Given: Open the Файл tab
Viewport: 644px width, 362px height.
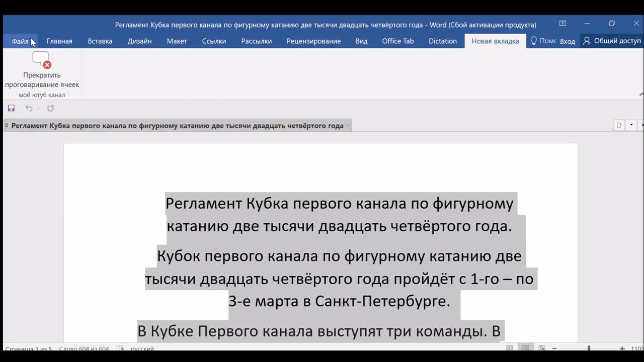Looking at the screenshot, I should [20, 41].
